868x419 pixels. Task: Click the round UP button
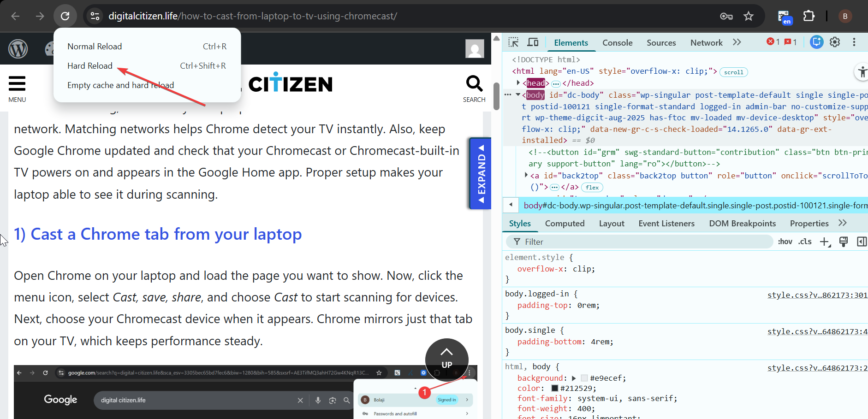(446, 360)
